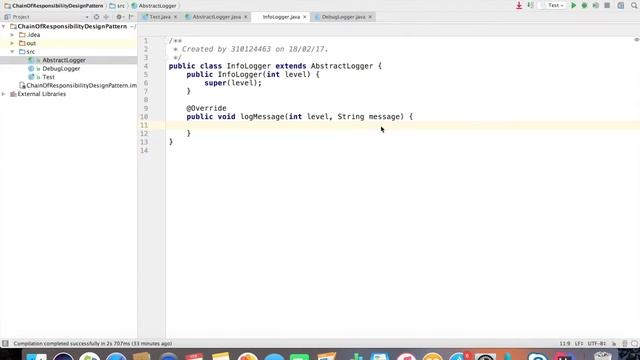Viewport: 640px width, 360px height.
Task: Select AbstractLogger class in tree
Action: [x=64, y=60]
